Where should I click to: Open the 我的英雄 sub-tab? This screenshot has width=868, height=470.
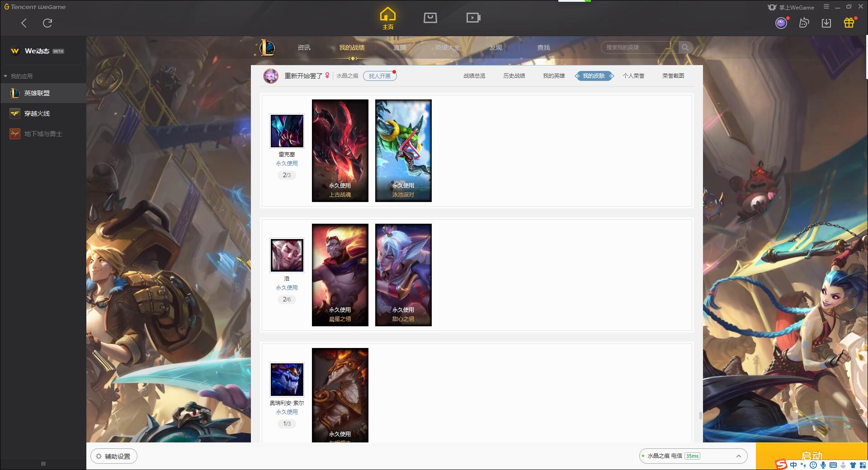554,76
